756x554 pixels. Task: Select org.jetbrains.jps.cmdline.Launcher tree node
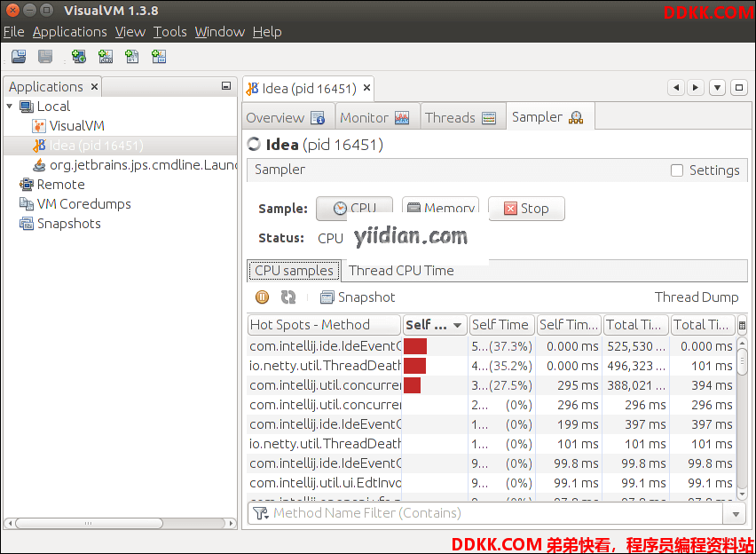point(135,165)
